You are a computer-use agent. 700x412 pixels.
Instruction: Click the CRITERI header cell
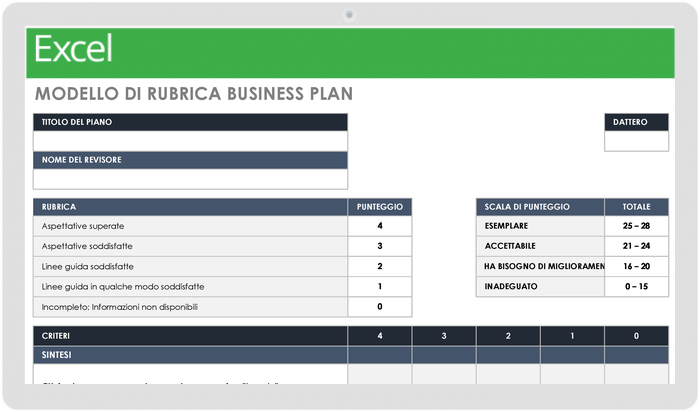190,336
